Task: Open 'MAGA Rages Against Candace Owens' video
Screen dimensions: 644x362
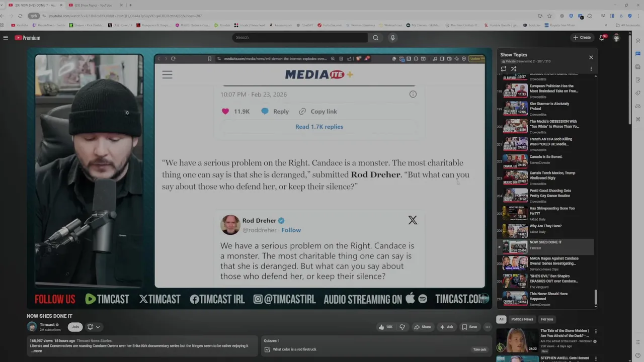Action: click(x=545, y=264)
